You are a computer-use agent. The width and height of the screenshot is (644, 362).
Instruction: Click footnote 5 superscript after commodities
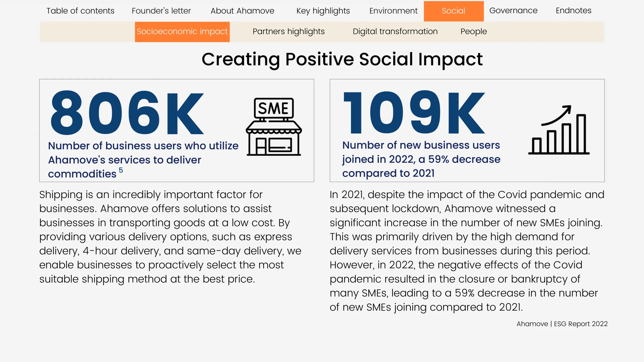pyautogui.click(x=121, y=170)
